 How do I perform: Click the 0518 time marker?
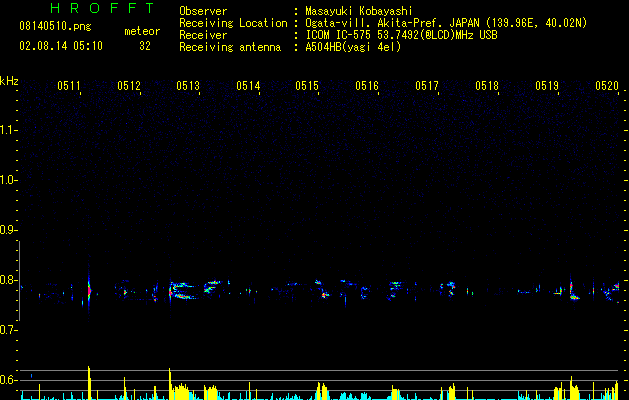pos(487,85)
